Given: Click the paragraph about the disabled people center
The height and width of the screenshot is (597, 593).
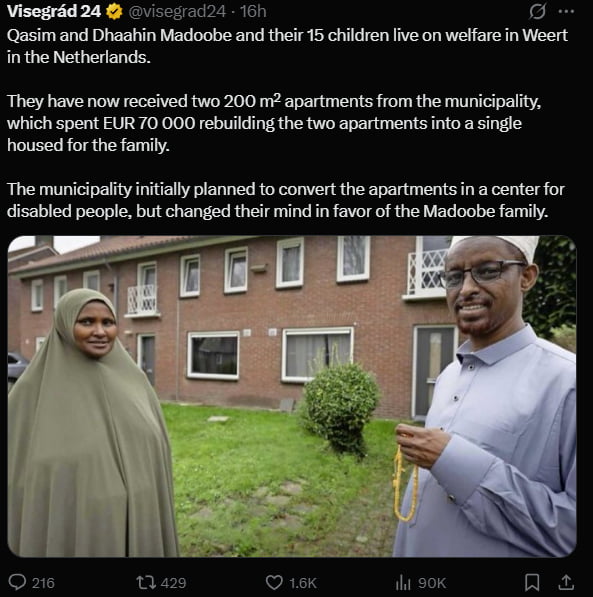Looking at the screenshot, I should [x=286, y=200].
